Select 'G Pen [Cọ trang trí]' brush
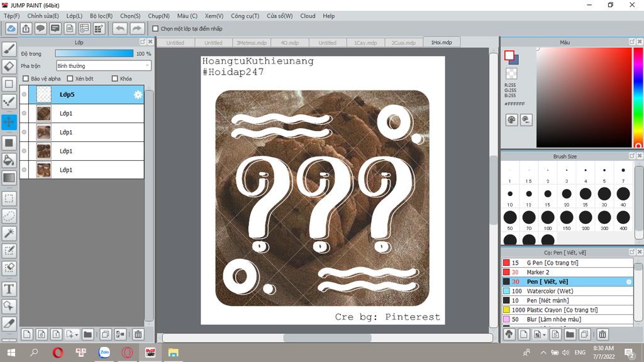The height and width of the screenshot is (362, 644). coord(567,263)
